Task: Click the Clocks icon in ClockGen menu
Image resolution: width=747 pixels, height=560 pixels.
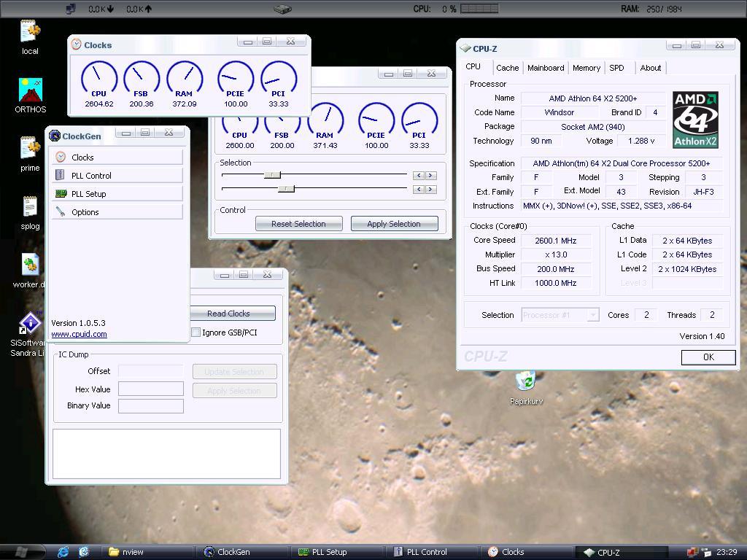Action: pyautogui.click(x=61, y=157)
